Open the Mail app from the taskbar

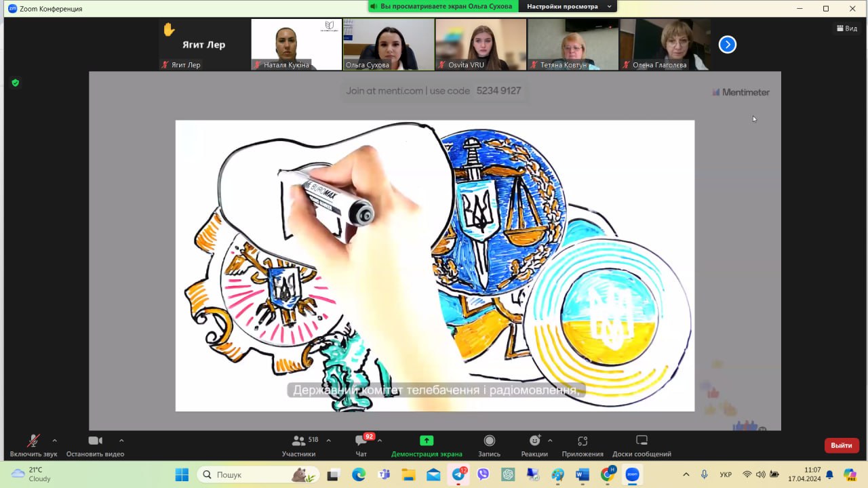pos(433,474)
